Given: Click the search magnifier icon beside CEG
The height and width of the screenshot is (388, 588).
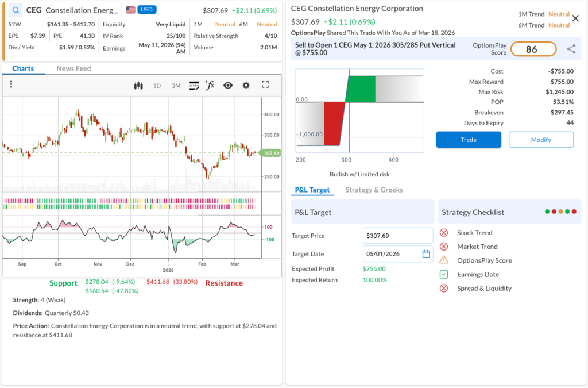Looking at the screenshot, I should (16, 10).
